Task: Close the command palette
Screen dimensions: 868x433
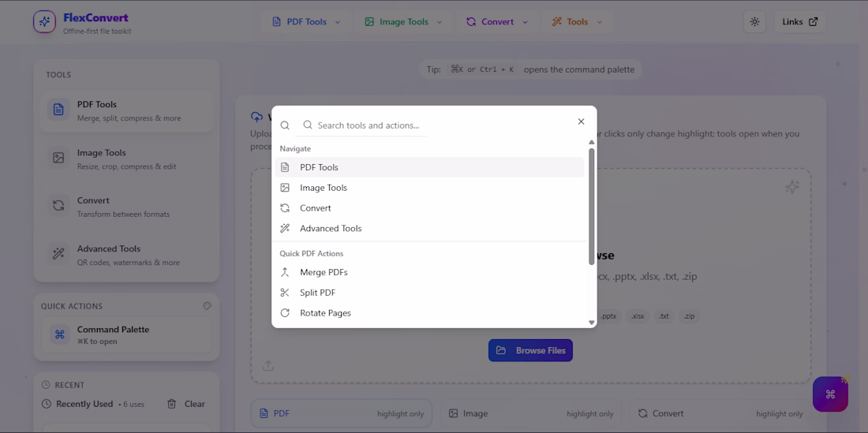Action: click(x=581, y=121)
